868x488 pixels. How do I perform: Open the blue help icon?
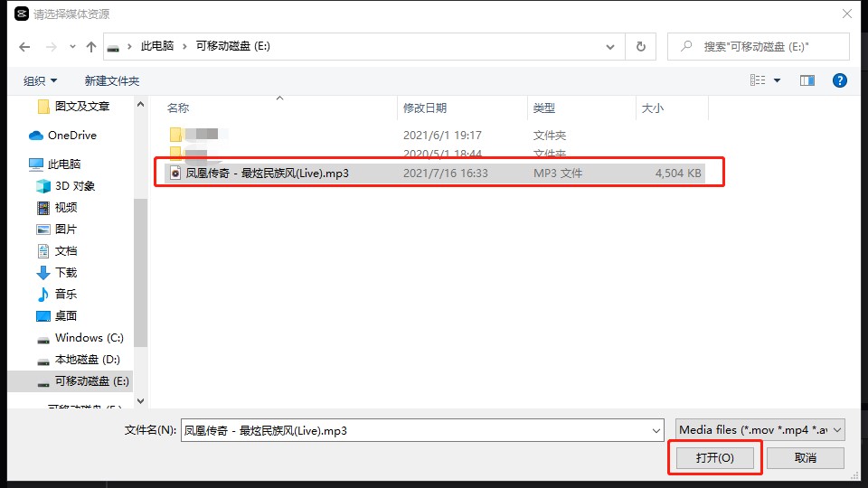[840, 80]
